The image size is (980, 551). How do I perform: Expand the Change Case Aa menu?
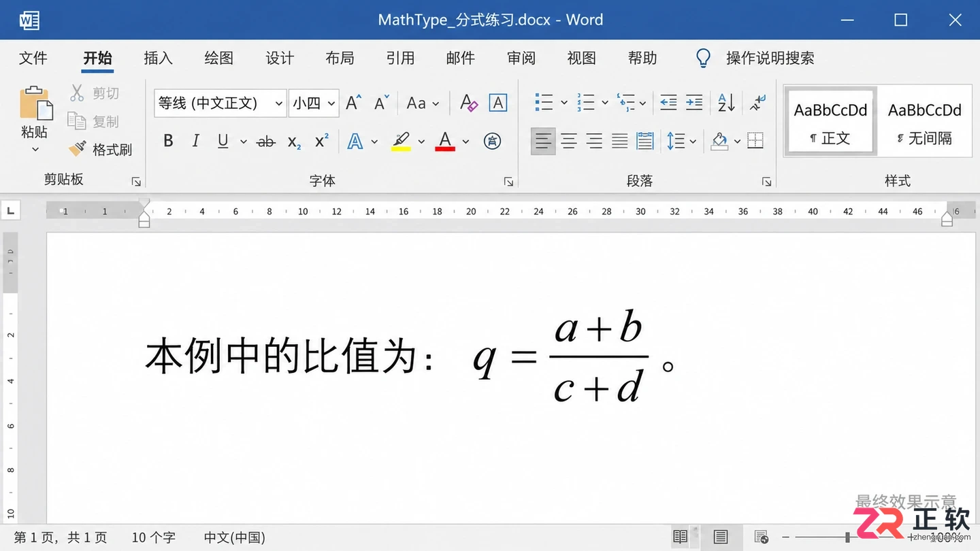(x=423, y=103)
